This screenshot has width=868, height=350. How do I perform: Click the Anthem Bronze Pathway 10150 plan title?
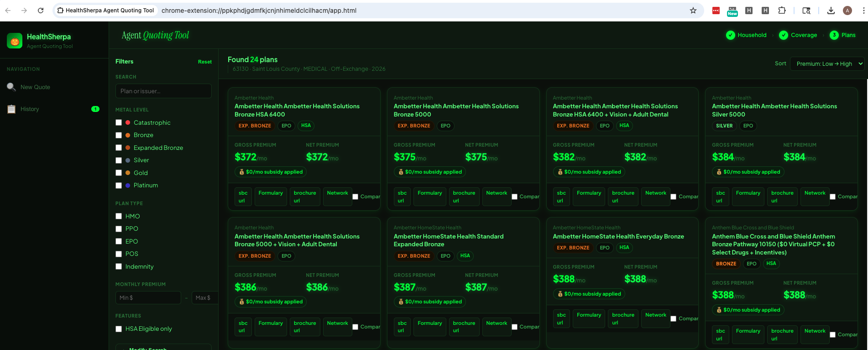pos(774,244)
